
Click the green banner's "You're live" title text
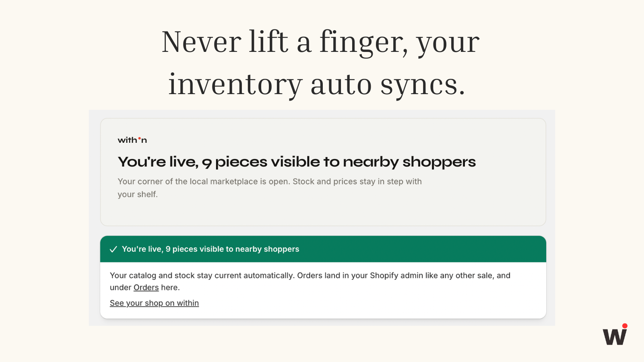(211, 249)
